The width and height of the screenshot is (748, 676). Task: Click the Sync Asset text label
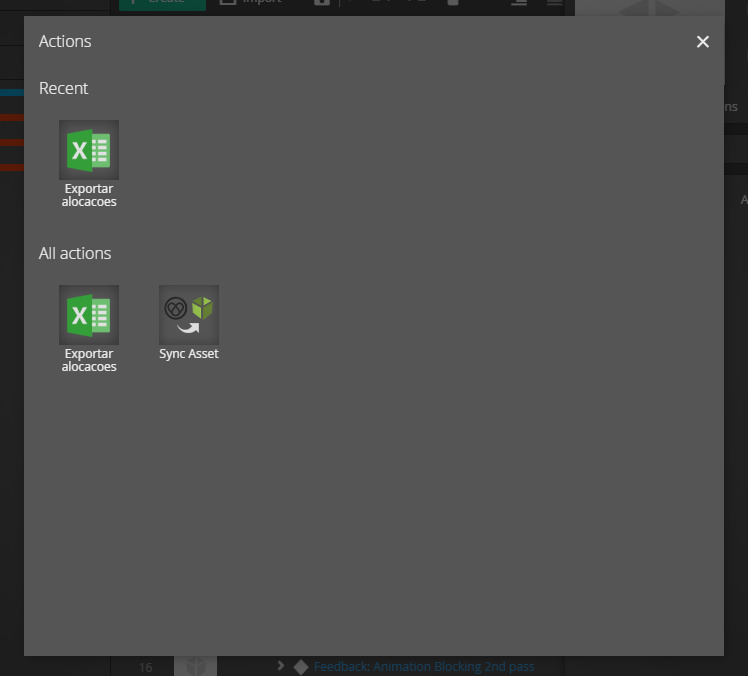pyautogui.click(x=189, y=354)
